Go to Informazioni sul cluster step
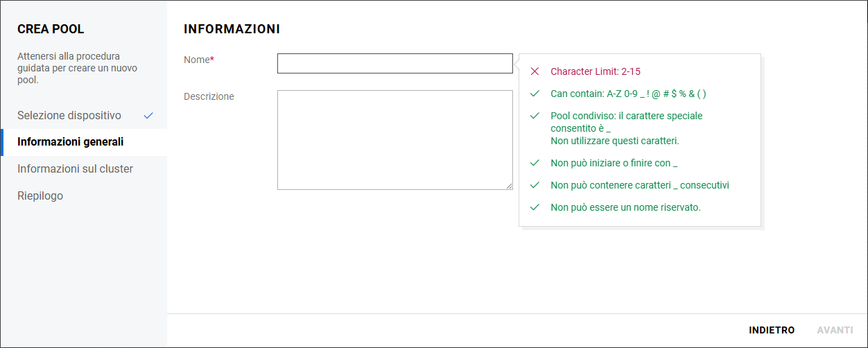The height and width of the screenshot is (348, 868). pyautogui.click(x=75, y=169)
